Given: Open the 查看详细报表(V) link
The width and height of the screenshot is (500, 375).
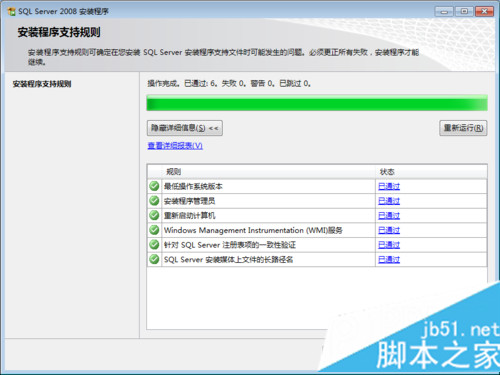Looking at the screenshot, I should pyautogui.click(x=175, y=146).
